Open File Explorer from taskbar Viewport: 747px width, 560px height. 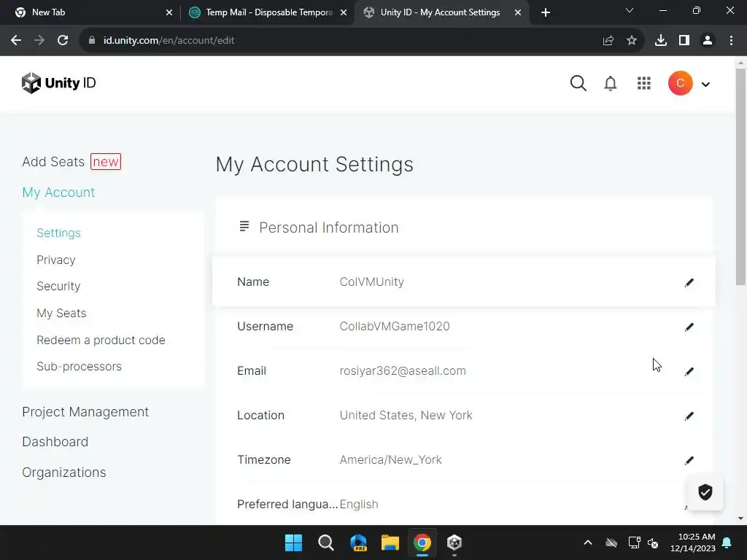coord(390,542)
